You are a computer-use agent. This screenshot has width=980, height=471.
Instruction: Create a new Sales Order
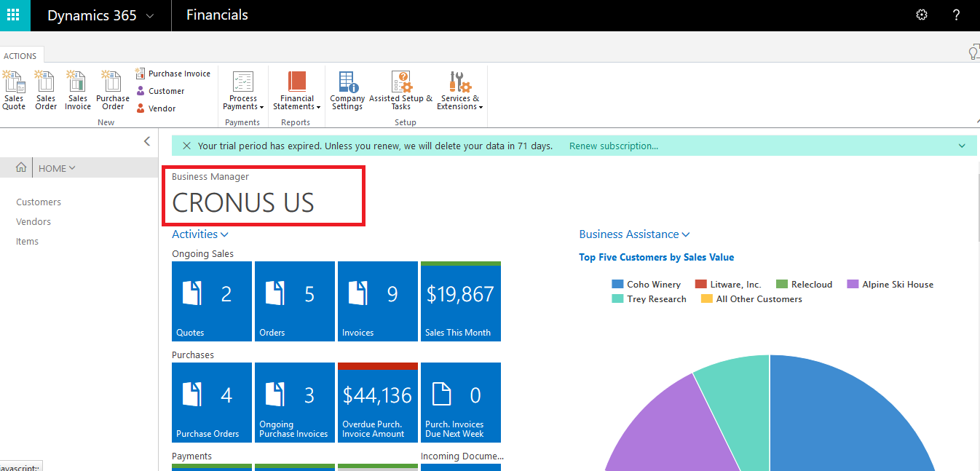tap(46, 91)
